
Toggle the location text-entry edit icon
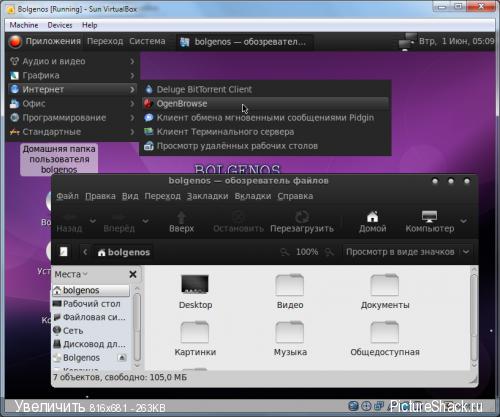pyautogui.click(x=63, y=252)
